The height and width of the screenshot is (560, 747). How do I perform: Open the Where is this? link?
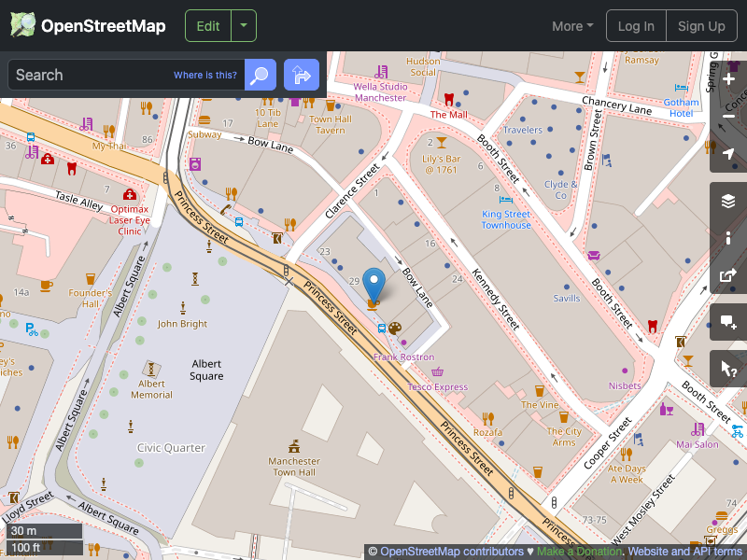204,75
